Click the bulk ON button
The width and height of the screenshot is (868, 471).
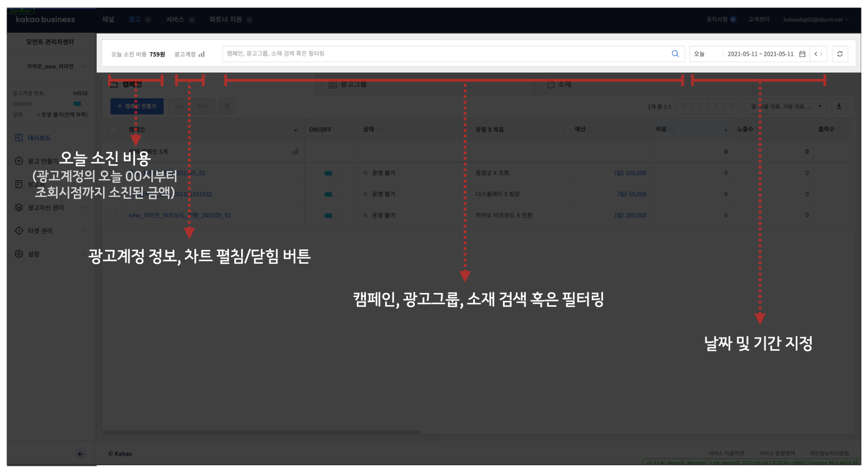pyautogui.click(x=180, y=106)
